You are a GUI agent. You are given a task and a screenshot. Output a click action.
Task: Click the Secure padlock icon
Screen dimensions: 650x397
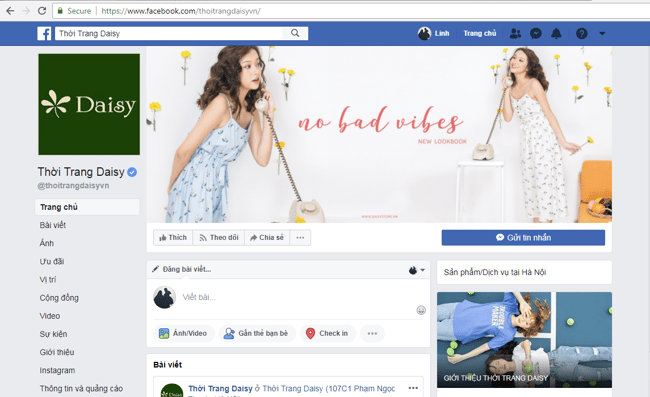(x=60, y=11)
